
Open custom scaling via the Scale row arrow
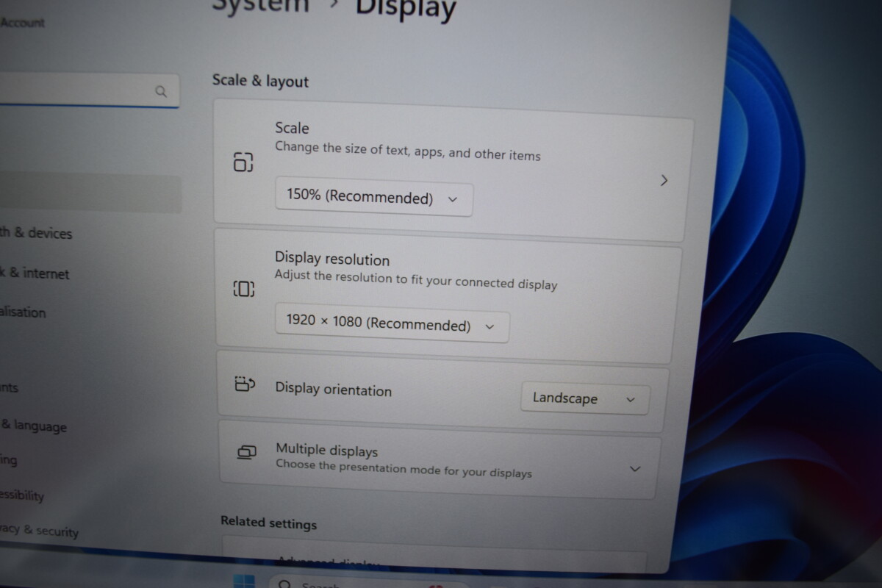click(x=664, y=180)
